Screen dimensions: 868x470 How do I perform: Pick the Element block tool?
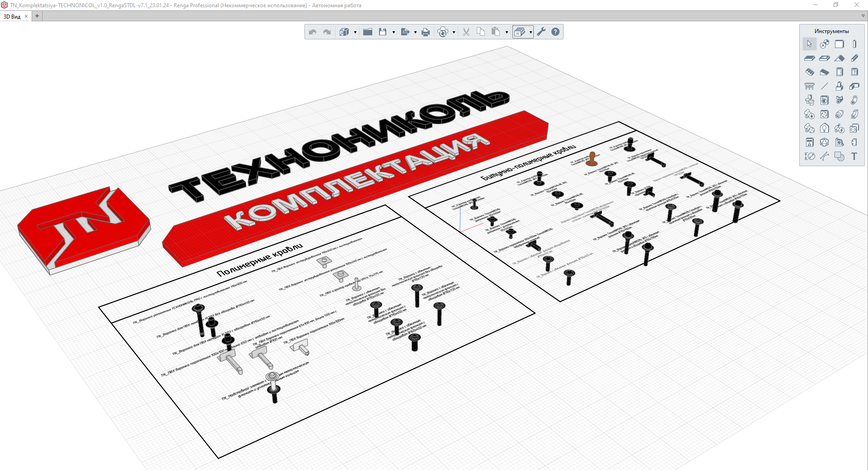click(x=840, y=86)
